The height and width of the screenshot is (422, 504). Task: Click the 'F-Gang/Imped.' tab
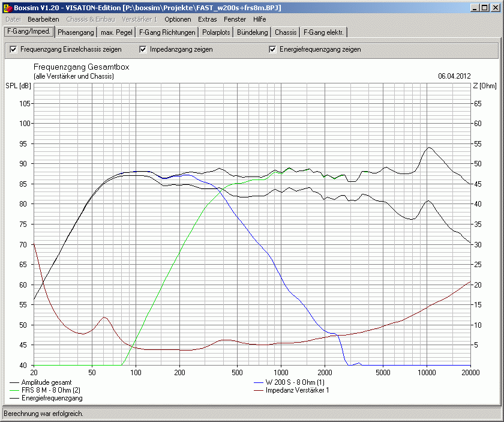coord(28,32)
